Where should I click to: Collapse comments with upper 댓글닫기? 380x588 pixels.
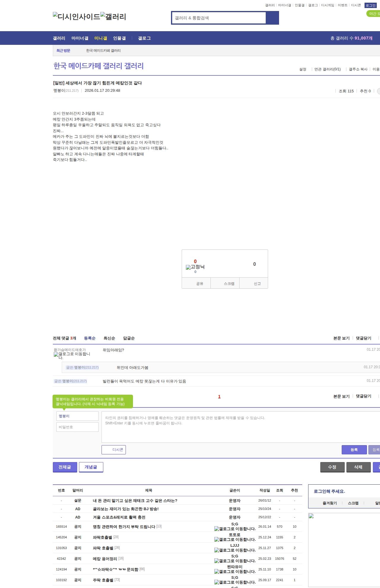click(363, 338)
